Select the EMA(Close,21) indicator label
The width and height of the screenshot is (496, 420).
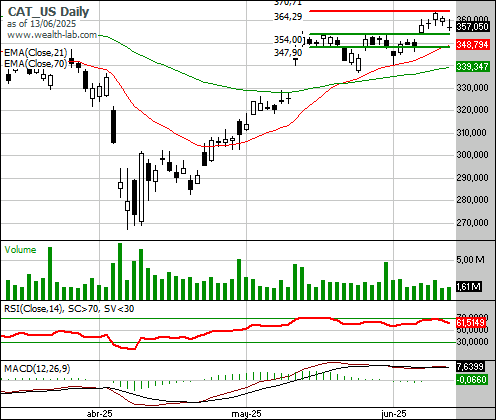pyautogui.click(x=35, y=53)
